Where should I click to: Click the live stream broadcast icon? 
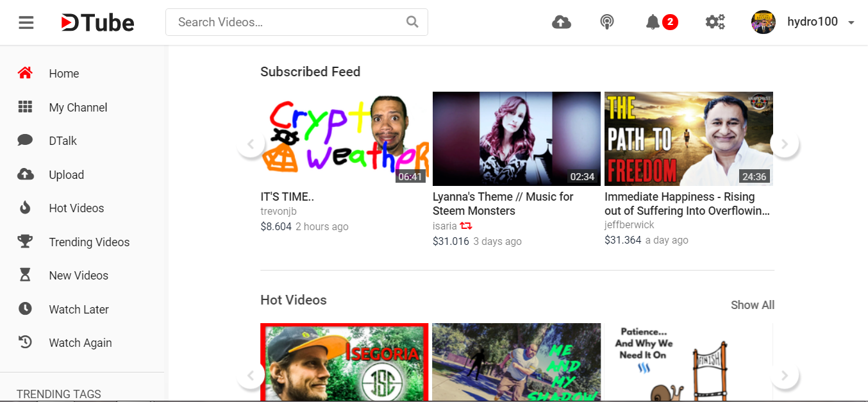[x=607, y=22]
